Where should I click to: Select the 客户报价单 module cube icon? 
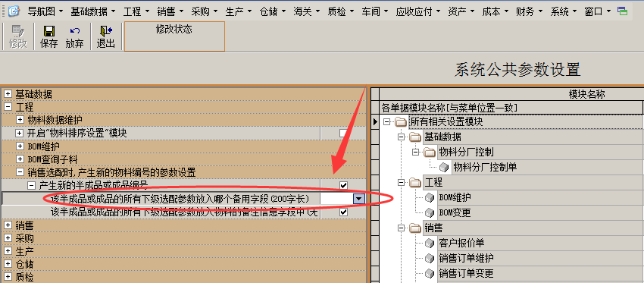coord(430,243)
